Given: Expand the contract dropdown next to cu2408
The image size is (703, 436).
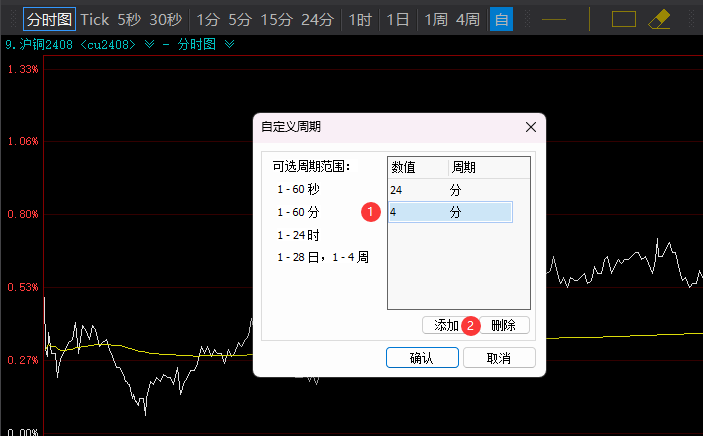Looking at the screenshot, I should pyautogui.click(x=149, y=44).
